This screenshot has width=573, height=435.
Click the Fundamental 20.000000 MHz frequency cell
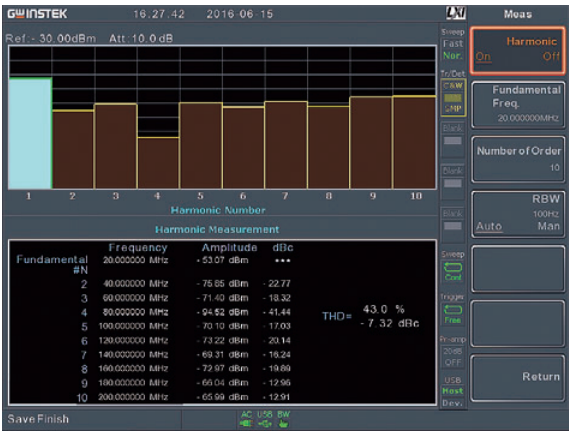click(x=136, y=260)
